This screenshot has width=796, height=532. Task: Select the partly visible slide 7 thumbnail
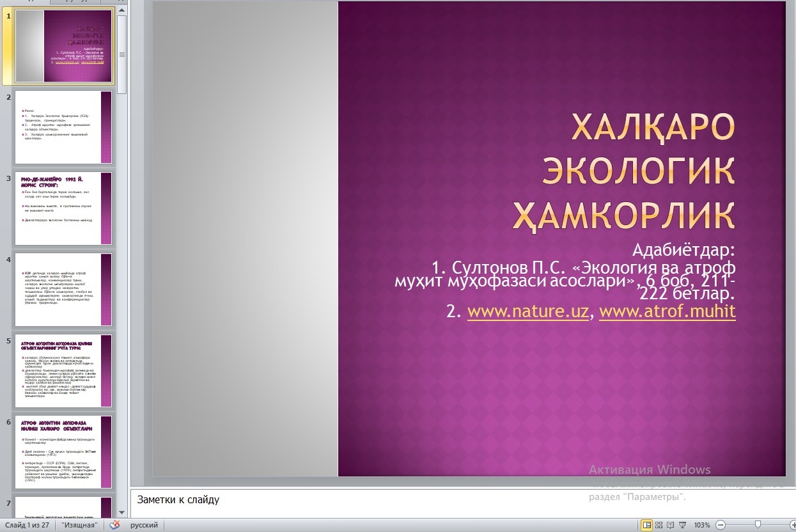(63, 507)
